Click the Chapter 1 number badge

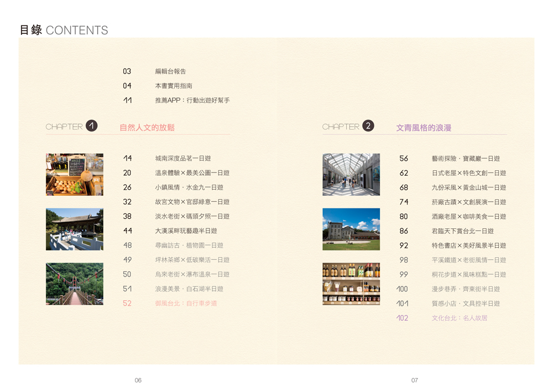tap(92, 126)
